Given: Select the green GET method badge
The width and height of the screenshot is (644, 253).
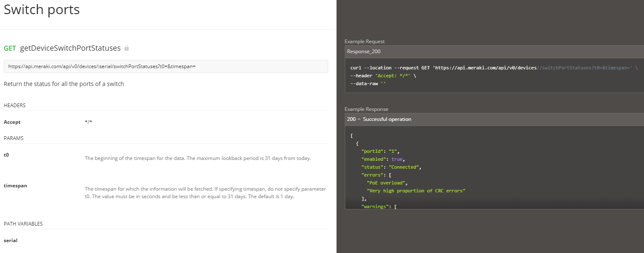Looking at the screenshot, I should [x=10, y=48].
